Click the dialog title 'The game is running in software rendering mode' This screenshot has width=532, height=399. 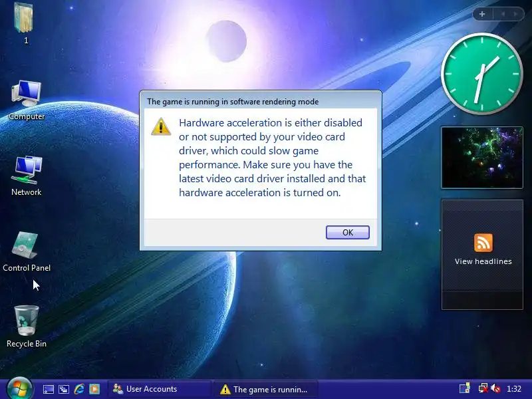[x=233, y=102]
